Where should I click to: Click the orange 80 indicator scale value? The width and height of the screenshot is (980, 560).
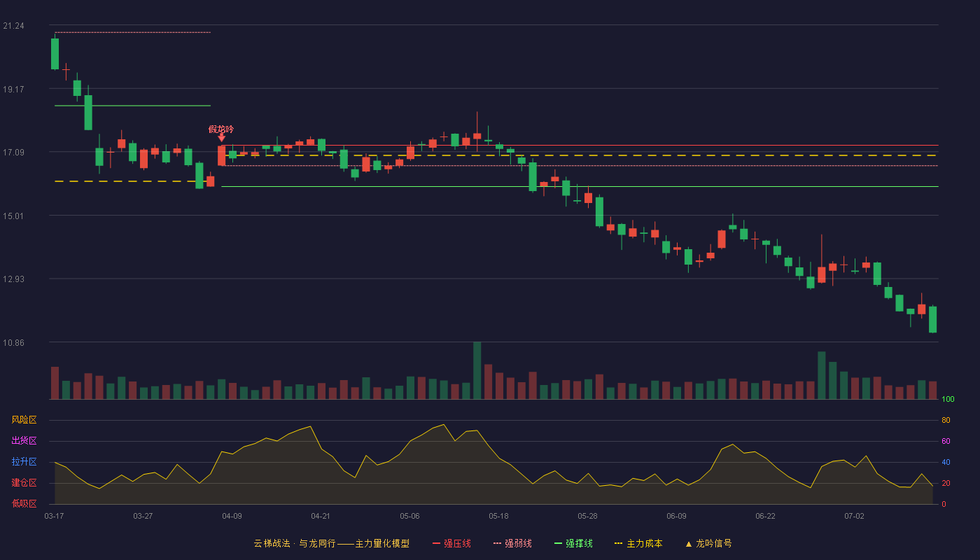946,421
